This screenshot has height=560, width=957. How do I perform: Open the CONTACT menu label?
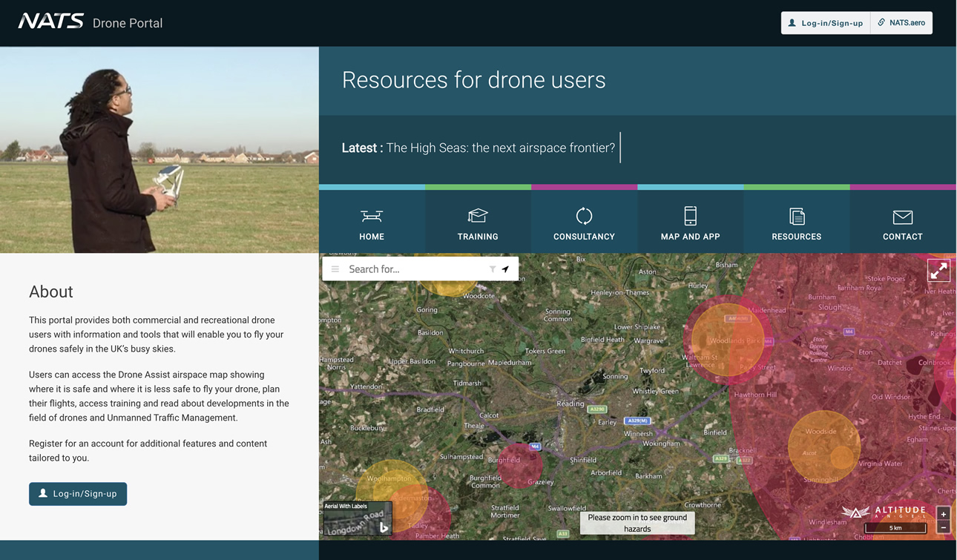tap(903, 237)
